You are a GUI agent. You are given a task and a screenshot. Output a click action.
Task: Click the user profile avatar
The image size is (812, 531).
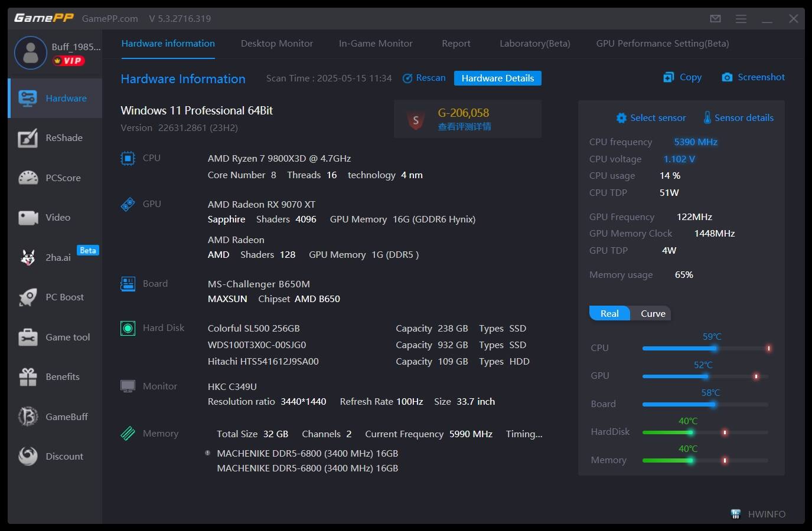pyautogui.click(x=31, y=53)
